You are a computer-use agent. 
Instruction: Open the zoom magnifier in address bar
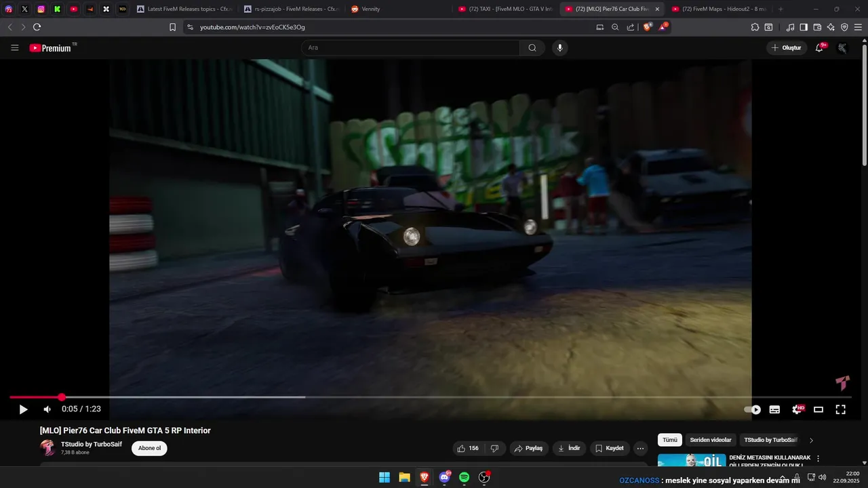point(615,27)
